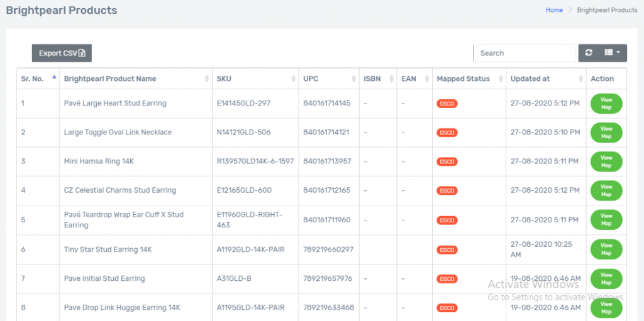View Map for Pave Drop Link Huggie Earring
This screenshot has height=321, width=644.
coord(606,308)
